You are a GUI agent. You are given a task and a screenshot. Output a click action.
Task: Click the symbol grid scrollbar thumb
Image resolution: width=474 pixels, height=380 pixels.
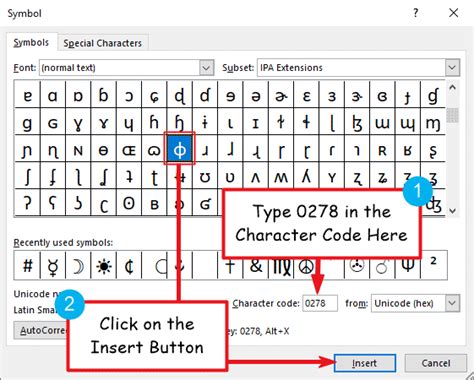coord(452,115)
